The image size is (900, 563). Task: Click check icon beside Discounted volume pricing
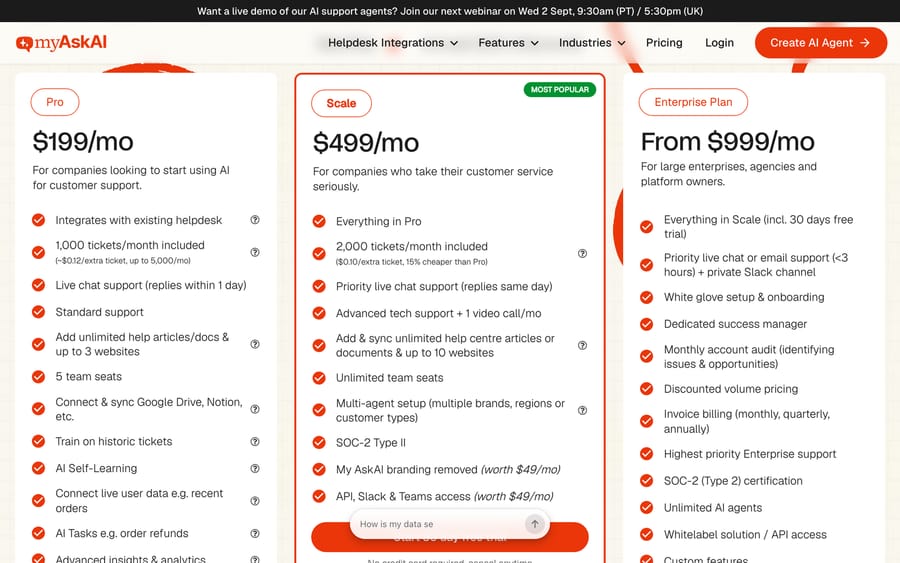(x=646, y=389)
